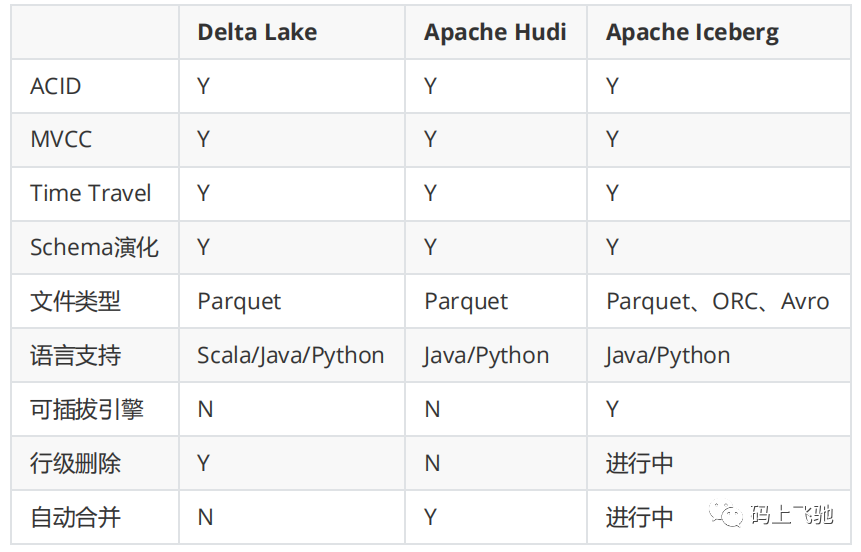Viewport: 861px width, 552px height.
Task: Click the 自动合并 row label
Action: [75, 517]
